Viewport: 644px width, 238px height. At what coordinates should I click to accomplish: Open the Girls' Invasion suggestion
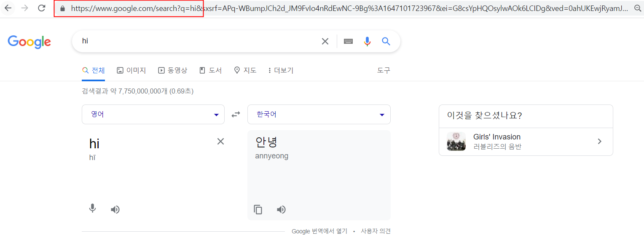coord(526,142)
